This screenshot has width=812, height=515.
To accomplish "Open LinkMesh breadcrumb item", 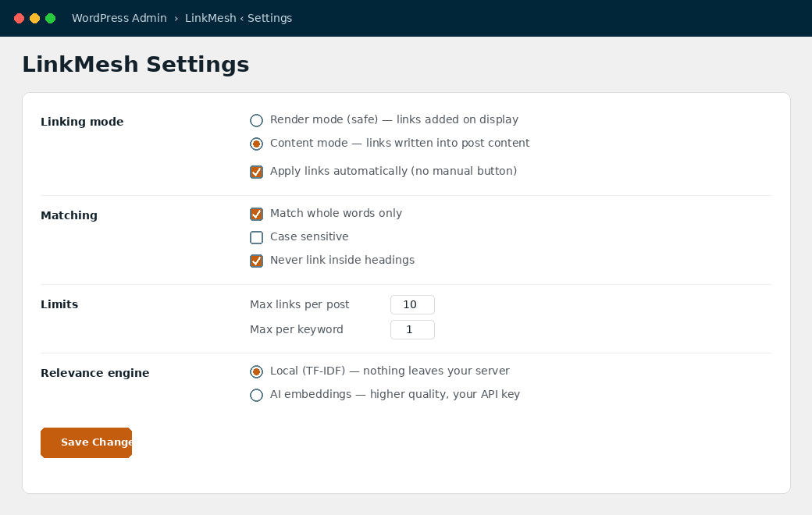I will click(210, 18).
